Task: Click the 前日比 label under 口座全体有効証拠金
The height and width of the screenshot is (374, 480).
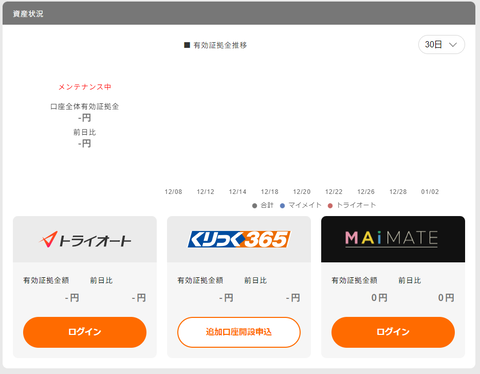Action: [85, 132]
